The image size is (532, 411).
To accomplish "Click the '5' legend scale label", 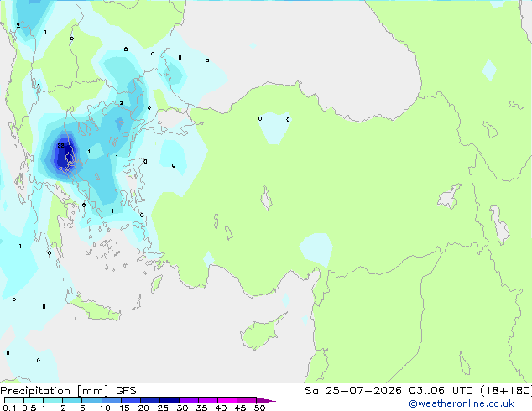I will (82, 408).
